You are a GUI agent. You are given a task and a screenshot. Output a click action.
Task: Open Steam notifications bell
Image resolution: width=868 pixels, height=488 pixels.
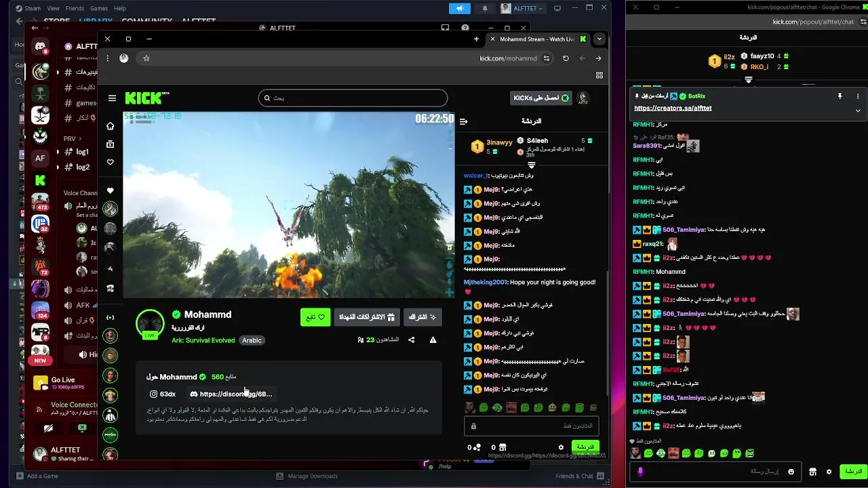(485, 8)
